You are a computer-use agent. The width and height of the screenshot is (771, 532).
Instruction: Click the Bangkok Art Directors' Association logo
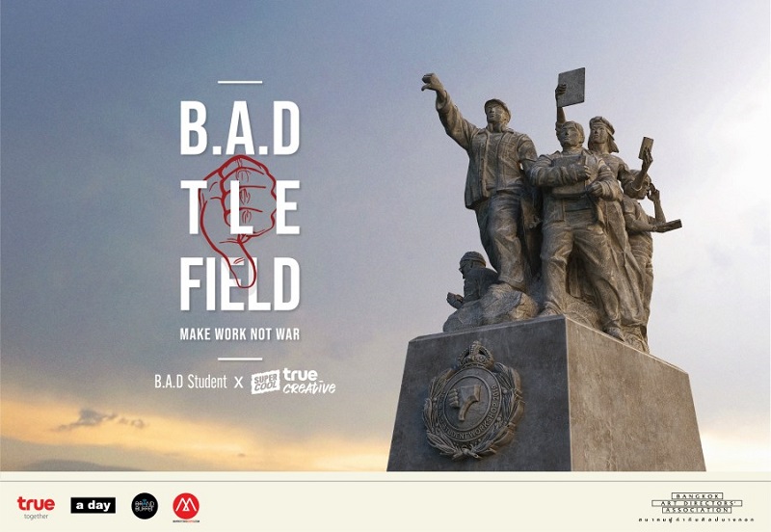tap(697, 503)
